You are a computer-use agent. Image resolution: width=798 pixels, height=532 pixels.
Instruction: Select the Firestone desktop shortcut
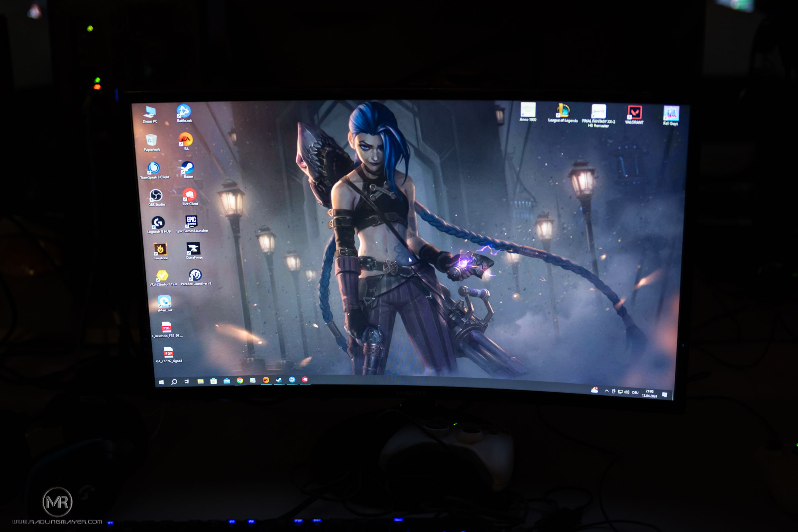point(160,252)
